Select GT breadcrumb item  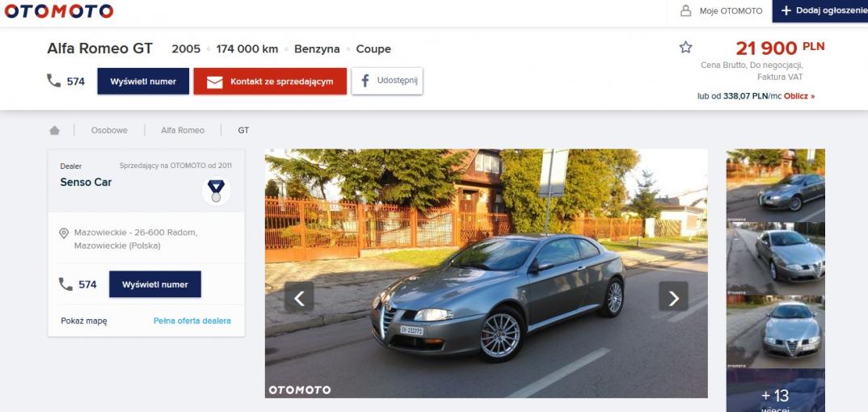pos(243,131)
